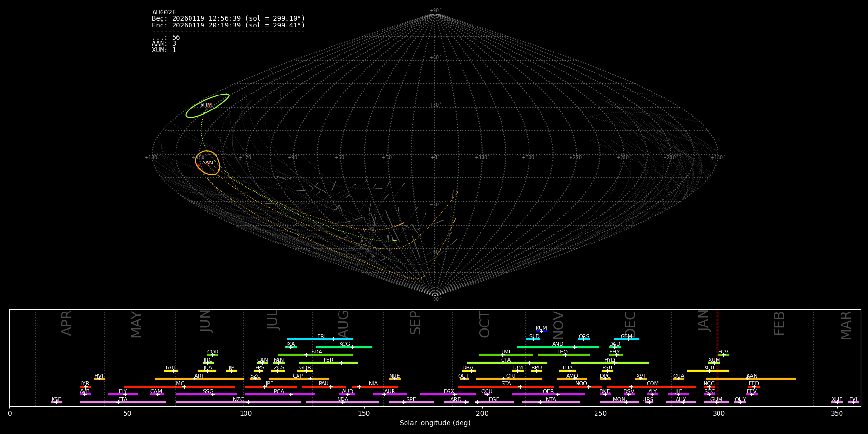Click the XUM label inside the green ellipse
The width and height of the screenshot is (868, 434).
pos(206,106)
